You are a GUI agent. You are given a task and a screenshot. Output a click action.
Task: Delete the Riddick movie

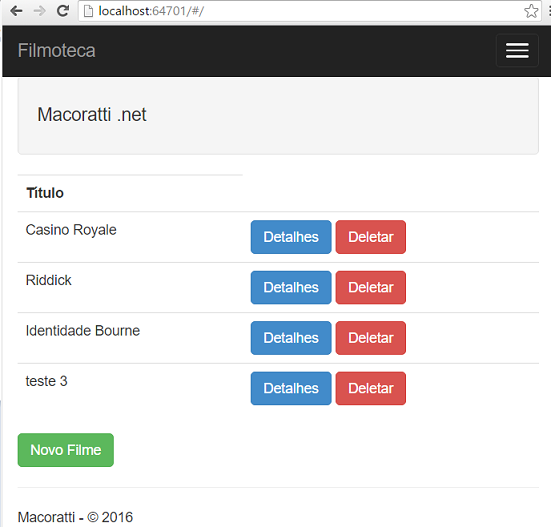371,287
